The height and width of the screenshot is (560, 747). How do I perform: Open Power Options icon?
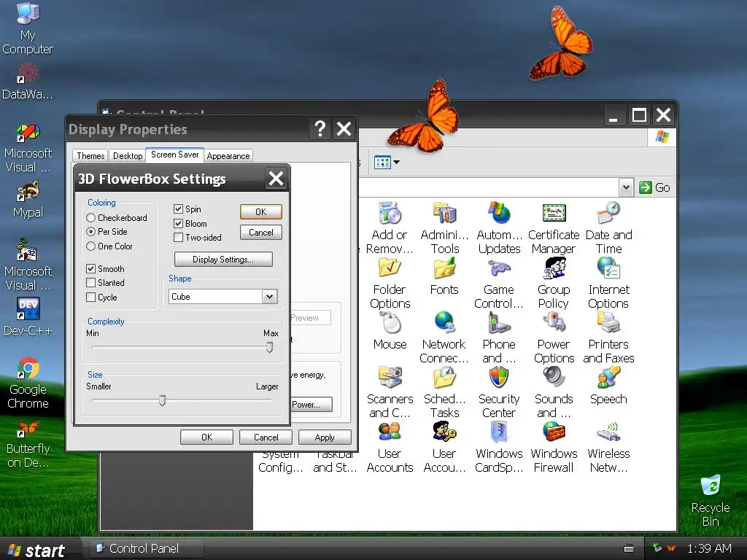pyautogui.click(x=554, y=322)
